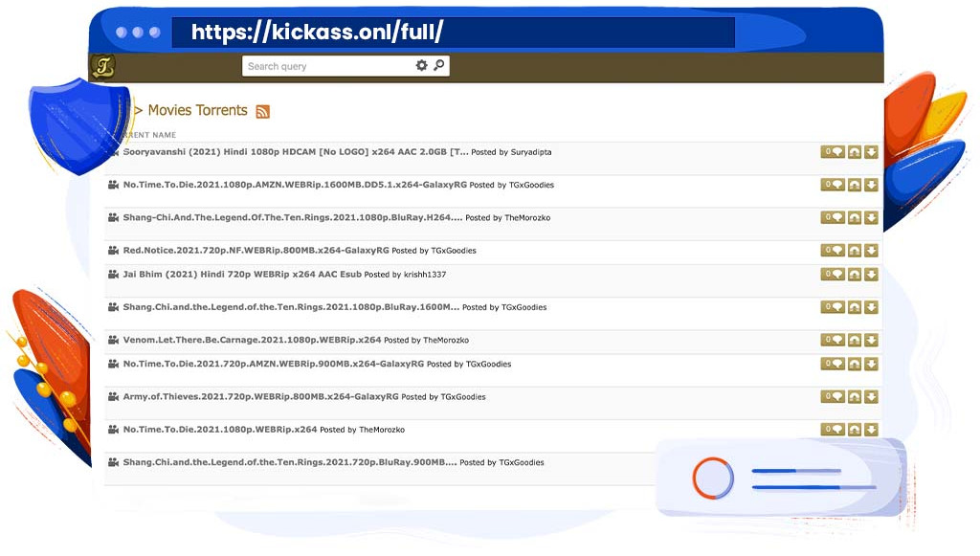This screenshot has height=556, width=980.
Task: Open No.Time.To.Die.2021.1080p.WEBRip.x264 title by TheMorozko
Action: point(220,429)
